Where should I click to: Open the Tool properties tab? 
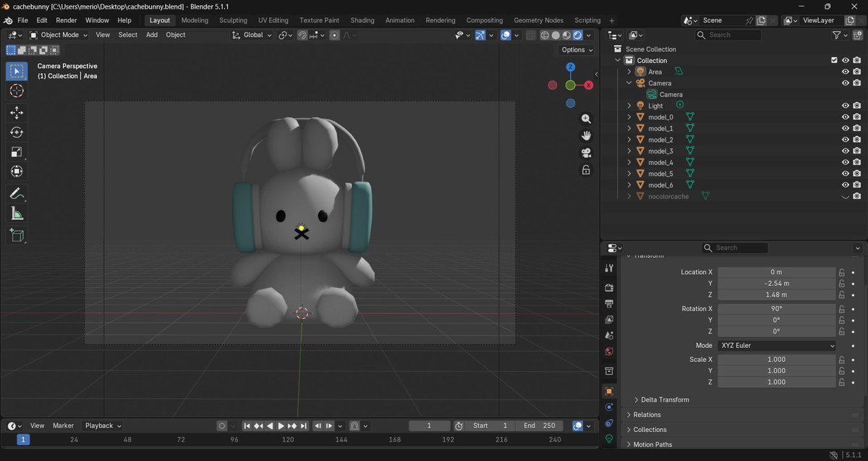pyautogui.click(x=609, y=268)
